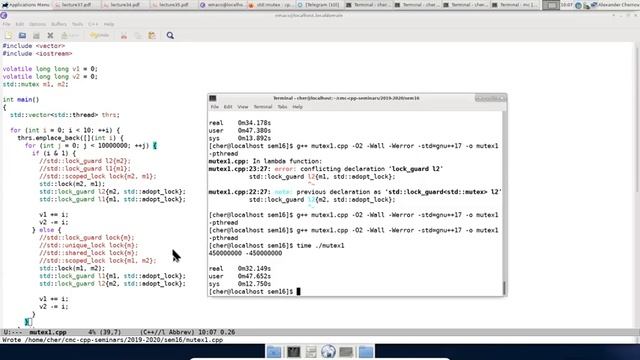
Task: Switch to the Terminal - mc taskbar window
Action: [x=515, y=5]
